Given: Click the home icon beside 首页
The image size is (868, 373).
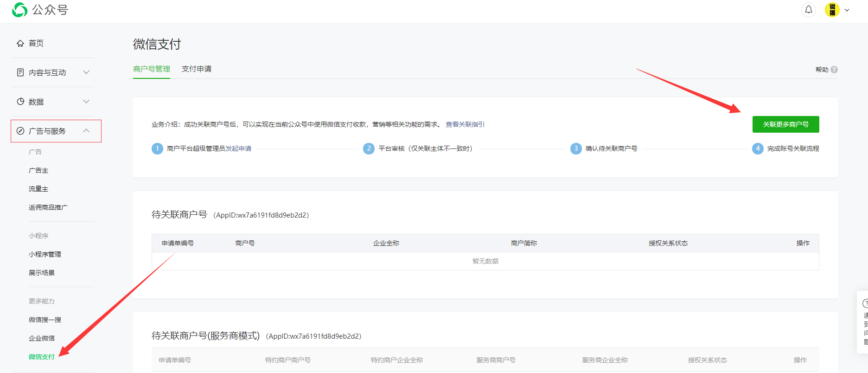Looking at the screenshot, I should (x=20, y=43).
